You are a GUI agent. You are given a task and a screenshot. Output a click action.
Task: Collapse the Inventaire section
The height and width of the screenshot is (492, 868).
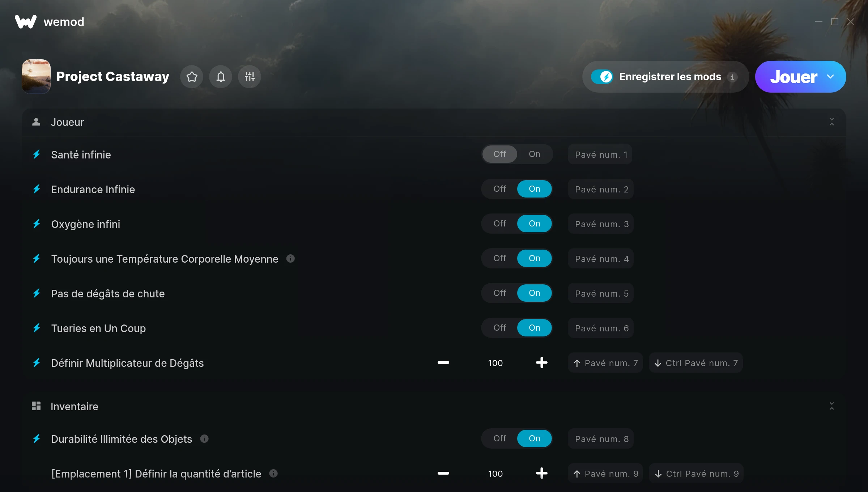831,406
